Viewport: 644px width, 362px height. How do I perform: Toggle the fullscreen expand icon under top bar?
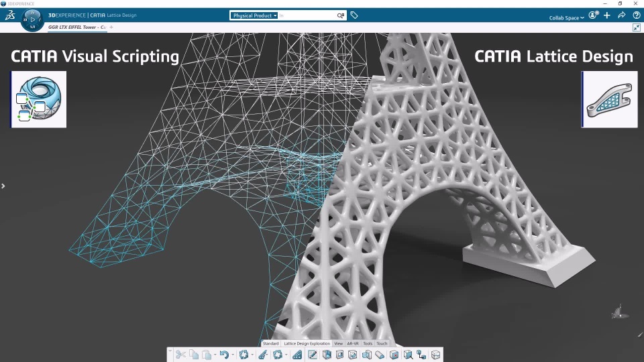click(636, 27)
